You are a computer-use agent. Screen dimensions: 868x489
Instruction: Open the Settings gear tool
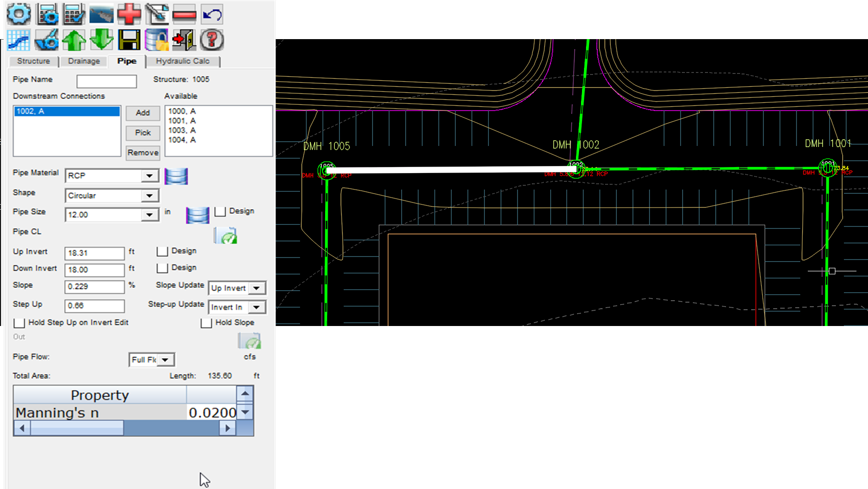(18, 14)
